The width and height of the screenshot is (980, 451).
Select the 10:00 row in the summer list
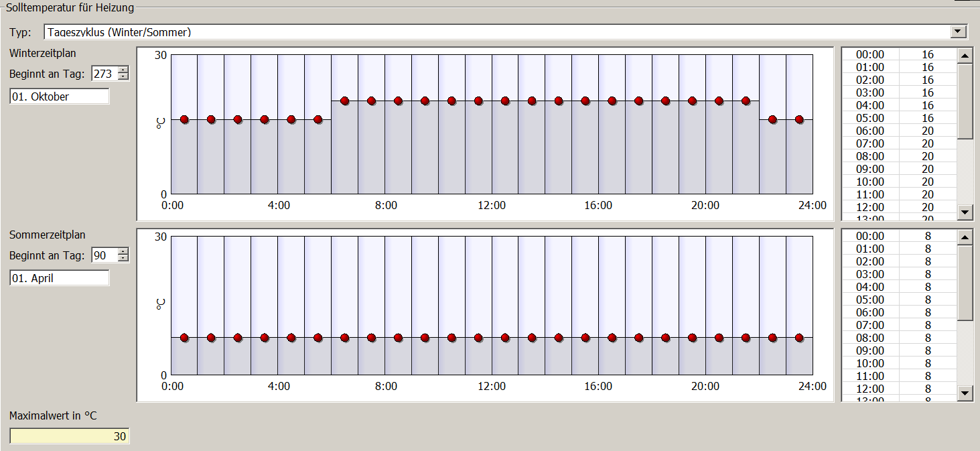coord(899,363)
